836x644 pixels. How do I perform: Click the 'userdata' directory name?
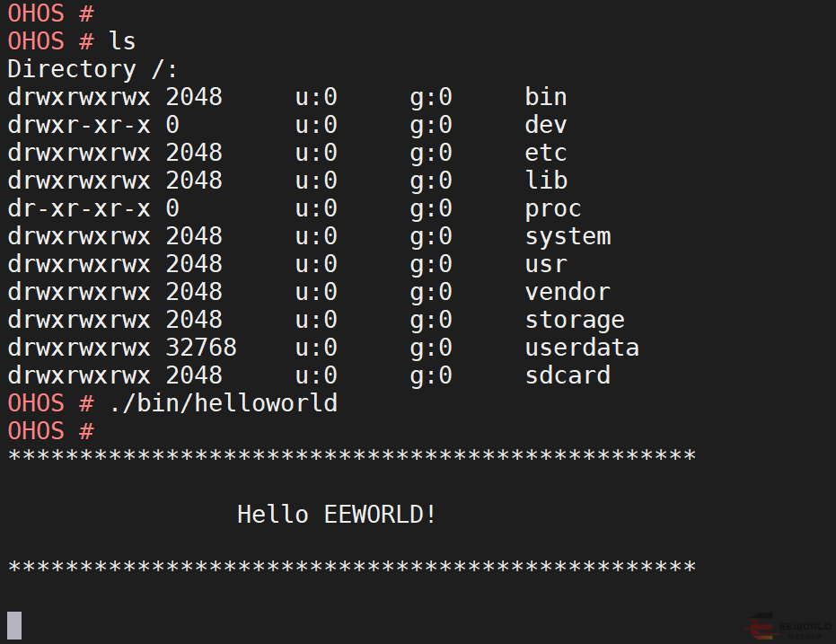pos(582,348)
